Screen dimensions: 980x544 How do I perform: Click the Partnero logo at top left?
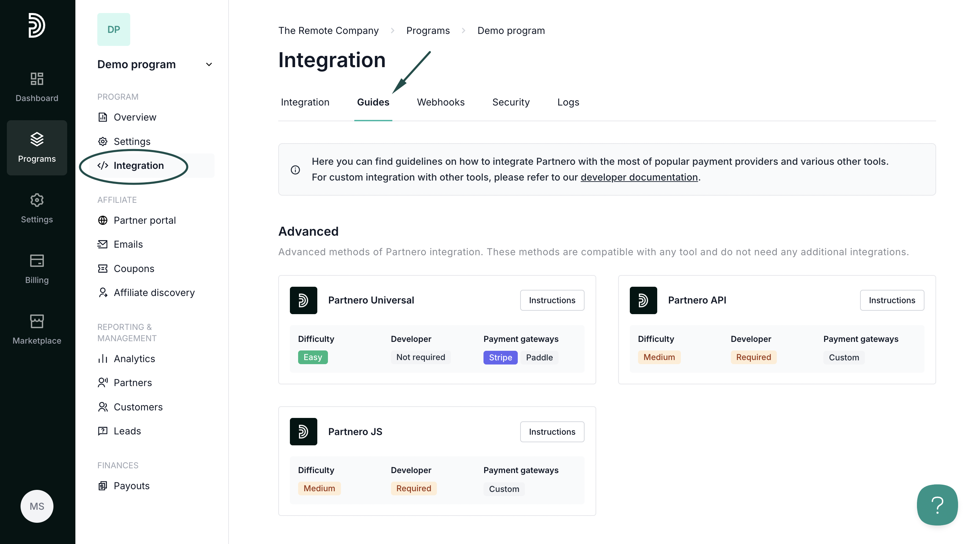tap(37, 25)
